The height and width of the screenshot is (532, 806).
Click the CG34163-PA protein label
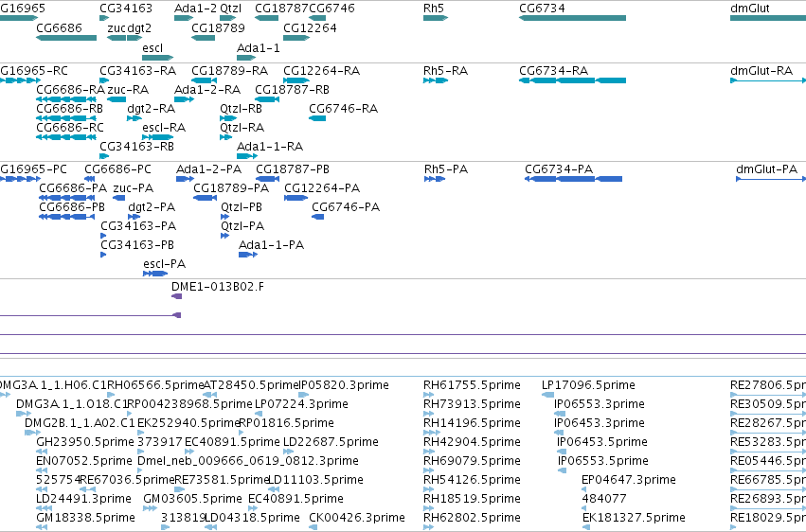click(138, 226)
